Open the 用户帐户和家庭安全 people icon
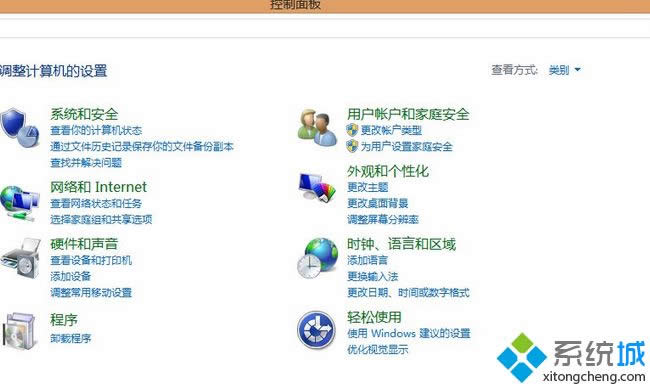 (317, 128)
